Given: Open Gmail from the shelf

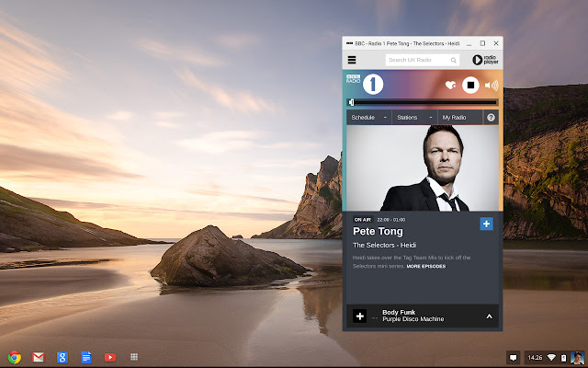Looking at the screenshot, I should (39, 357).
